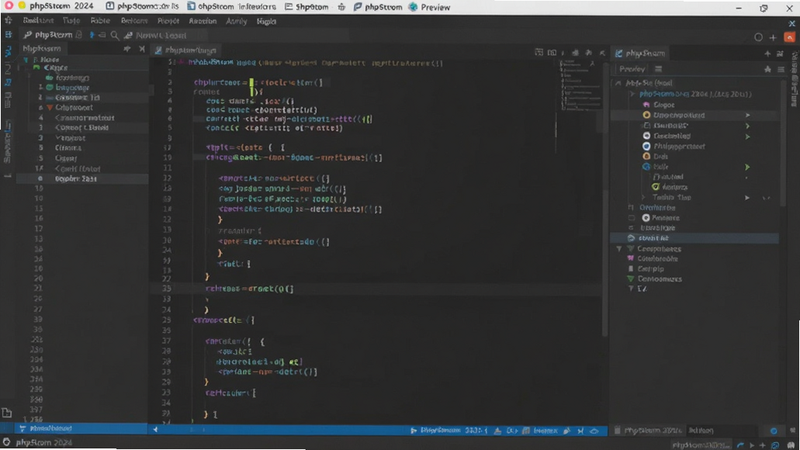The height and width of the screenshot is (450, 800).
Task: Click the pin icon in the left project panel header
Action: point(127,48)
